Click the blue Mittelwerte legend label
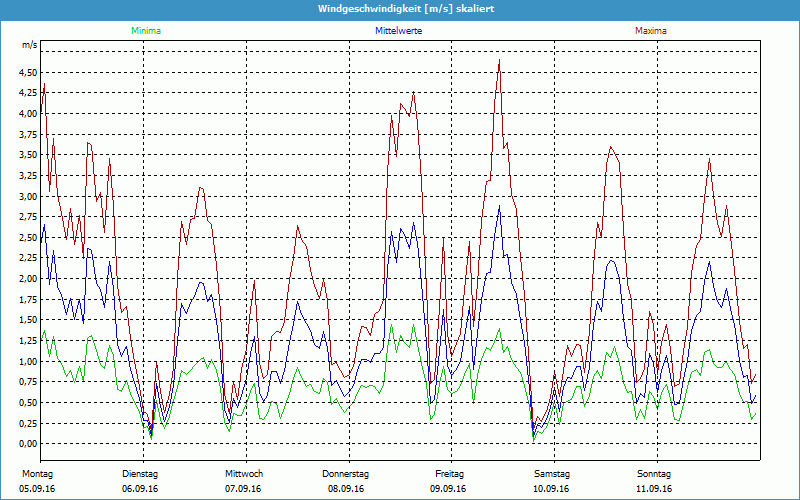 click(398, 31)
